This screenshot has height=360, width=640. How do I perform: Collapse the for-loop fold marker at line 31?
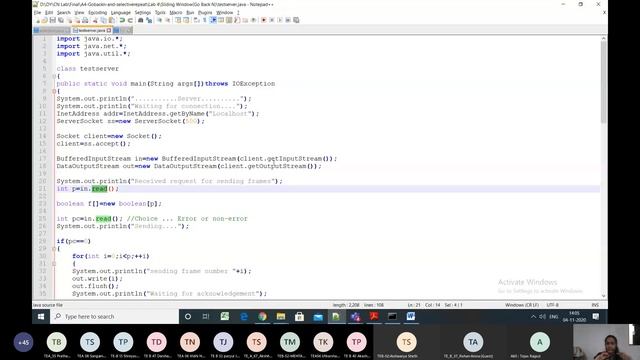pyautogui.click(x=54, y=264)
